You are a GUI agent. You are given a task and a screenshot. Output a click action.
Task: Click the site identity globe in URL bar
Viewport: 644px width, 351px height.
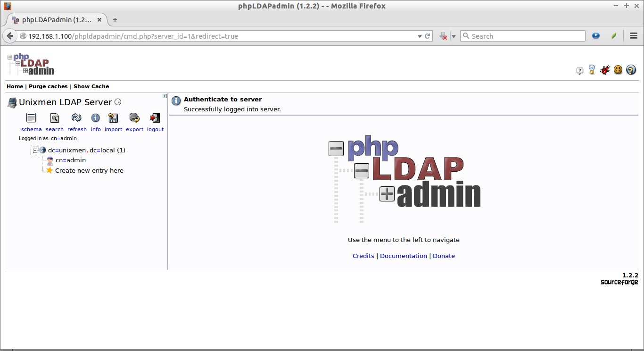(x=23, y=36)
